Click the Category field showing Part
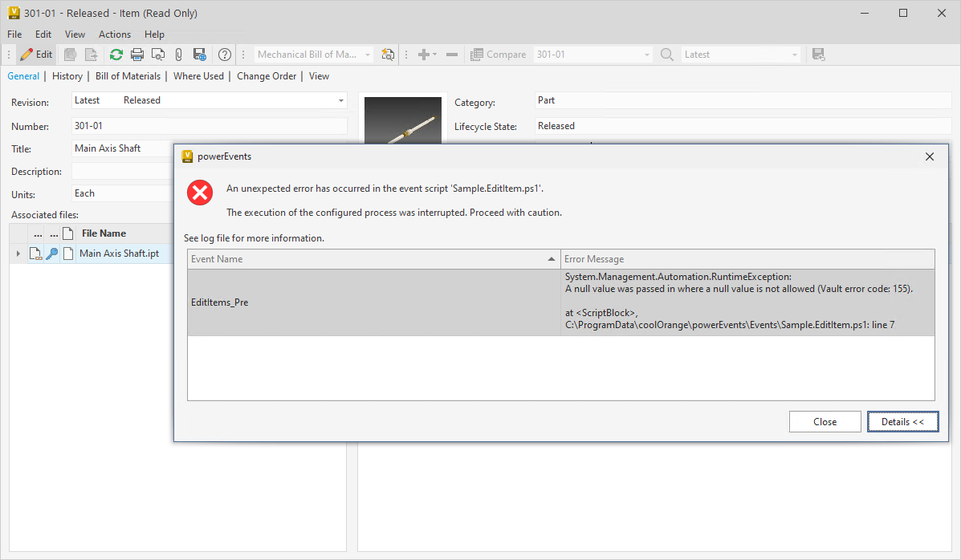 coord(743,100)
